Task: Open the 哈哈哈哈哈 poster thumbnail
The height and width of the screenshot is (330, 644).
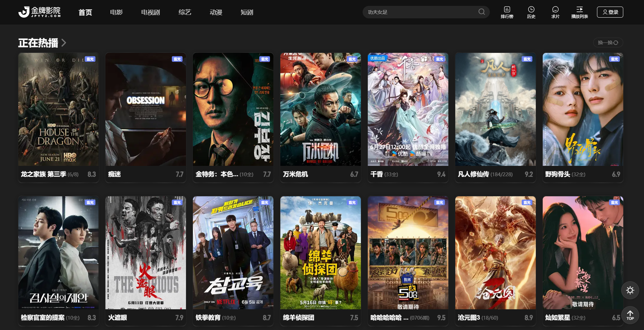Action: 408,253
